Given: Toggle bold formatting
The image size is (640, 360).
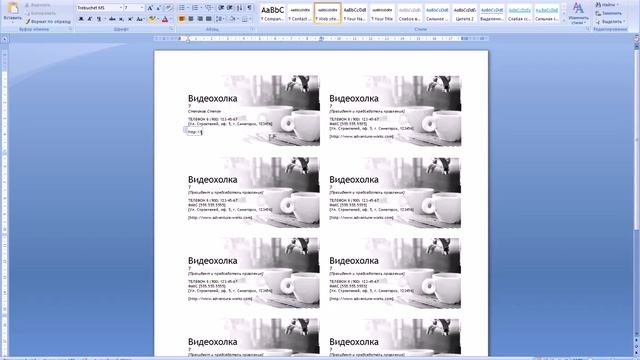Looking at the screenshot, I should [x=81, y=19].
